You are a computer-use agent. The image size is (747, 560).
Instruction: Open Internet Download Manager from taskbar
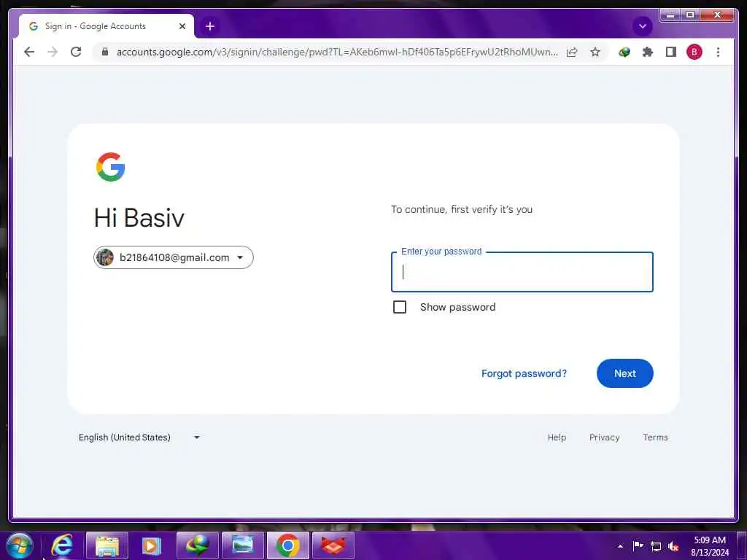pyautogui.click(x=197, y=545)
